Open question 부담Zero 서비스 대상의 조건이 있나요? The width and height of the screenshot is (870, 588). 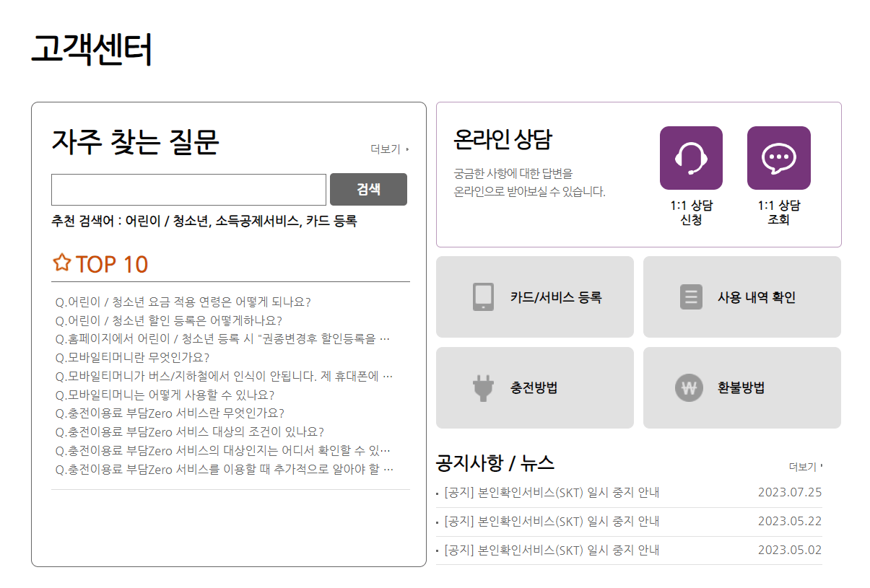[x=189, y=433]
